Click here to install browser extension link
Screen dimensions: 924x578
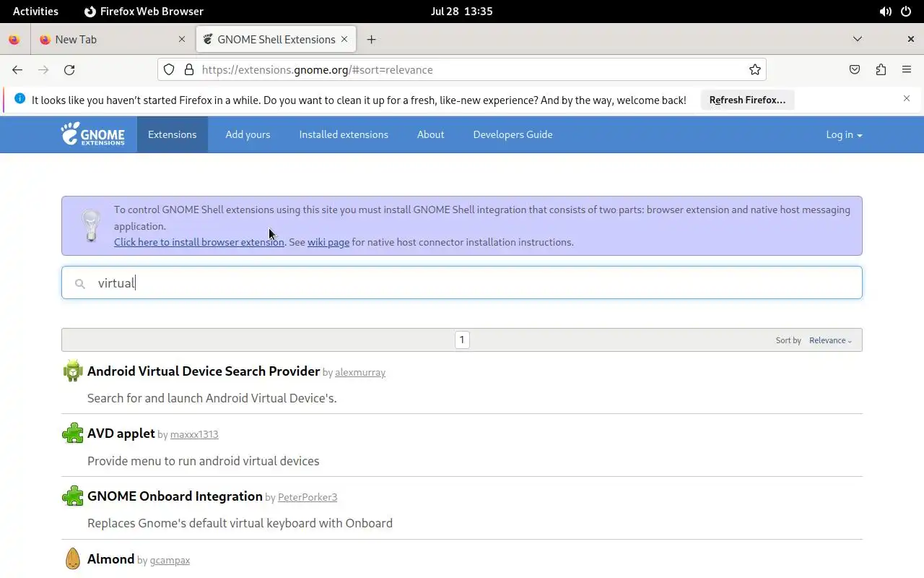tap(199, 242)
